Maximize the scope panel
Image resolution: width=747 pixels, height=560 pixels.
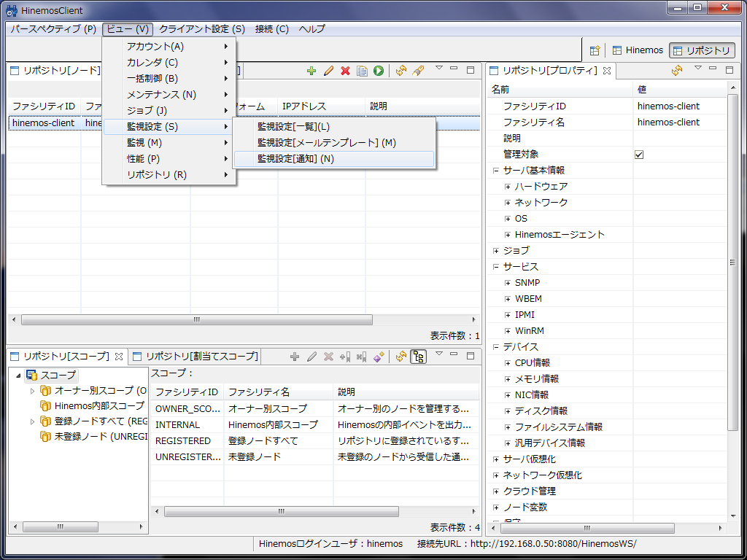[471, 356]
